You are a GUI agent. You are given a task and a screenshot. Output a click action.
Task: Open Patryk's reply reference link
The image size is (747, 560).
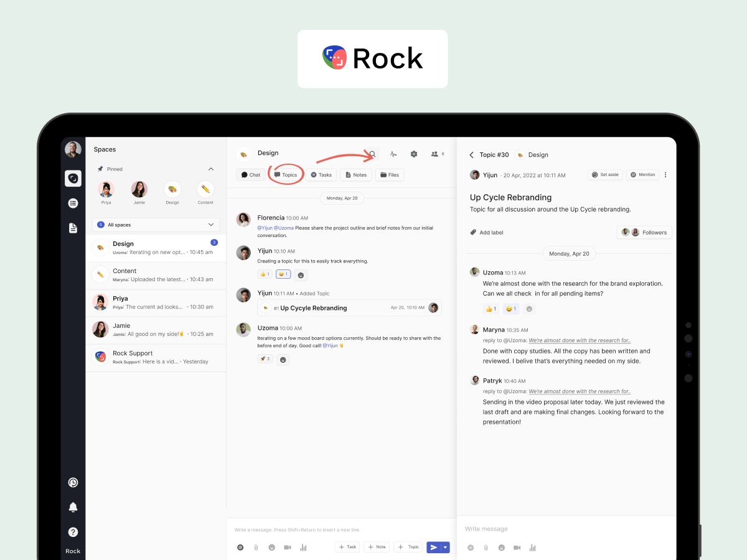point(580,391)
